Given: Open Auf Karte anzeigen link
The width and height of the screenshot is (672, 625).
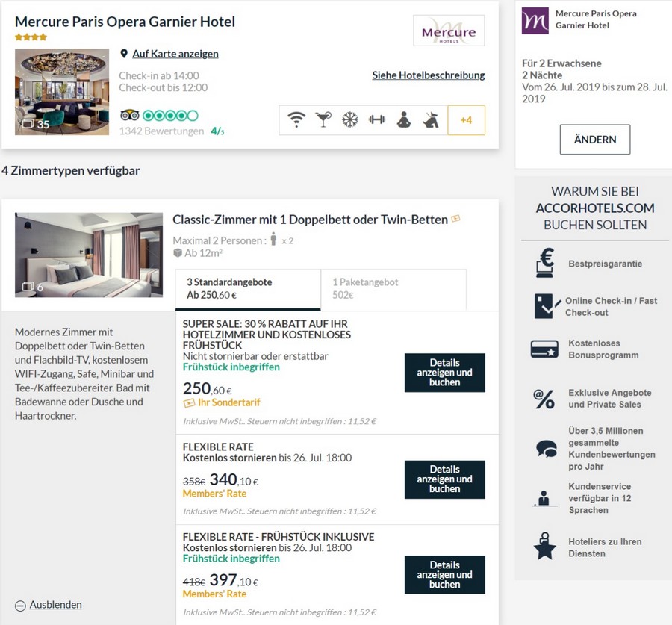Looking at the screenshot, I should coord(175,54).
